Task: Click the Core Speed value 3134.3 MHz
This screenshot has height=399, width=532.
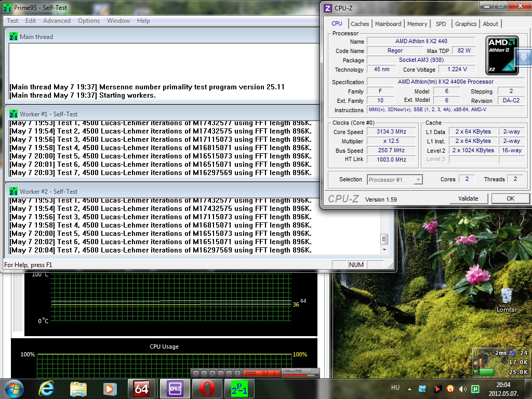Action: click(391, 131)
